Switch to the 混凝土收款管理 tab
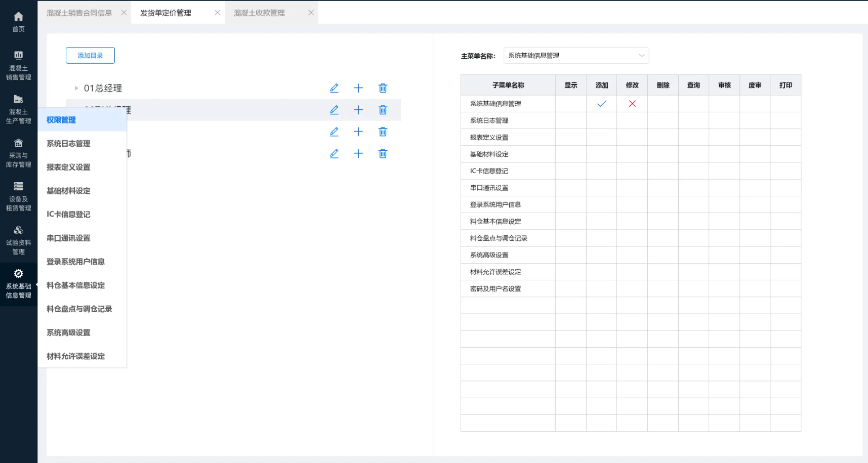The width and height of the screenshot is (868, 463). coord(259,13)
